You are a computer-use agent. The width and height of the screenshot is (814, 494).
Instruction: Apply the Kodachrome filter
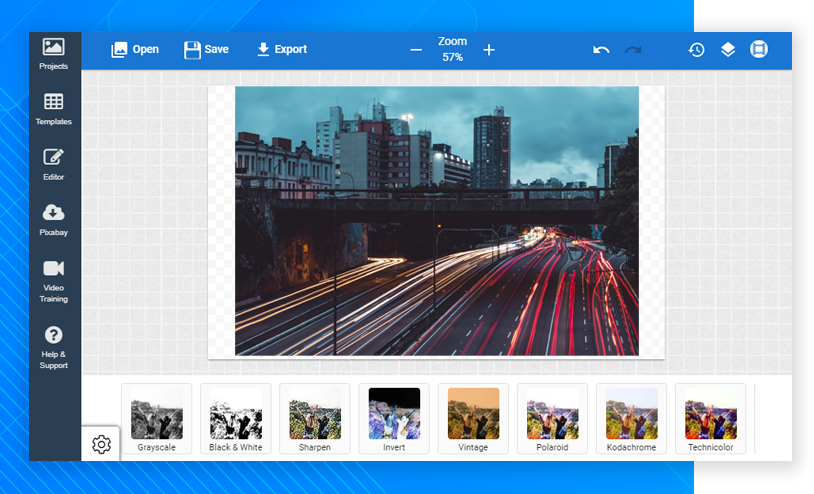(631, 419)
